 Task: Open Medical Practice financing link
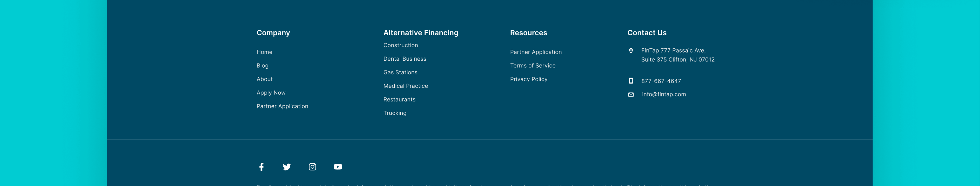coord(405,86)
